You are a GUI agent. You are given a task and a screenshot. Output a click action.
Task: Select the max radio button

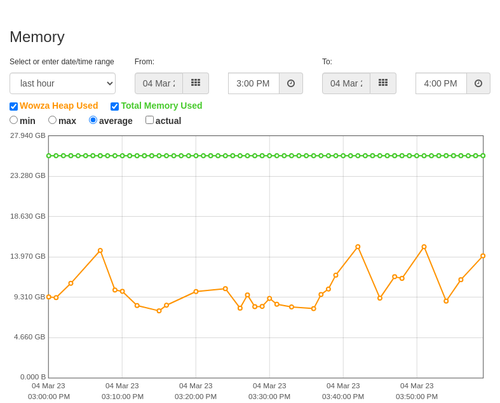(x=52, y=120)
